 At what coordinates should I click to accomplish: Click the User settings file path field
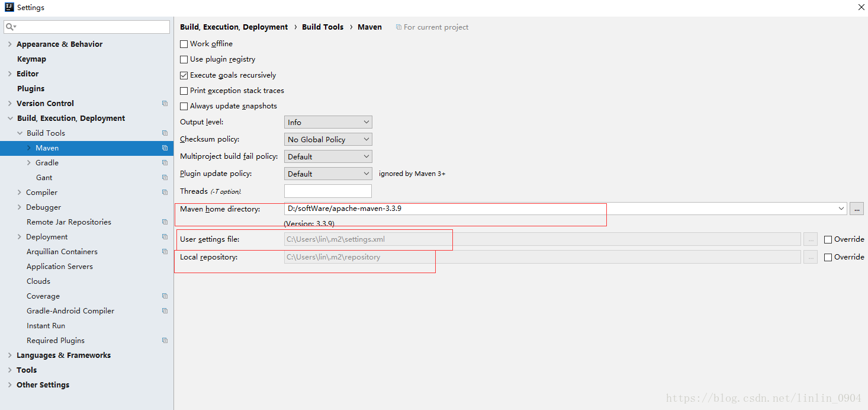542,239
